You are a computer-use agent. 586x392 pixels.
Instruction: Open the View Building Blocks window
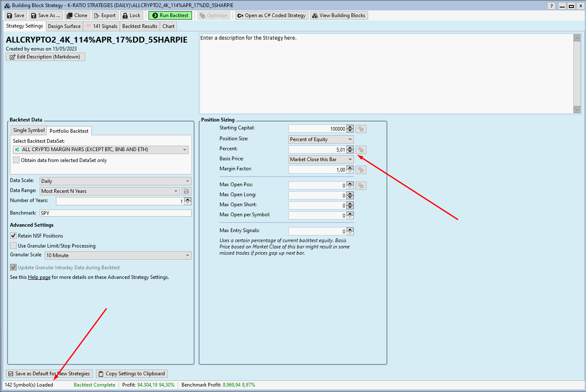(339, 15)
